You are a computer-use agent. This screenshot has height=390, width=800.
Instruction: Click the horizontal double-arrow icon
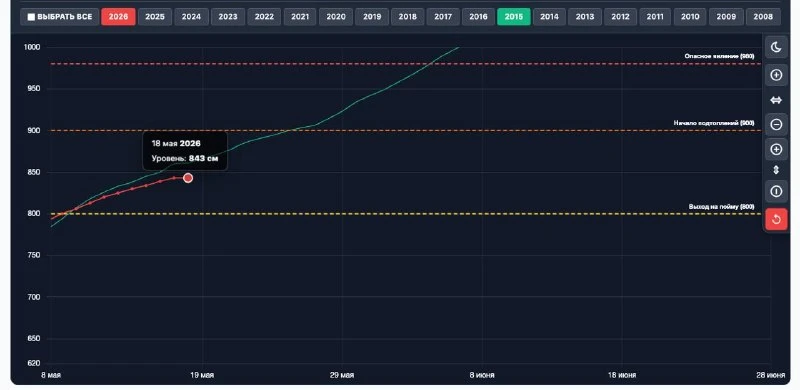[x=776, y=101]
